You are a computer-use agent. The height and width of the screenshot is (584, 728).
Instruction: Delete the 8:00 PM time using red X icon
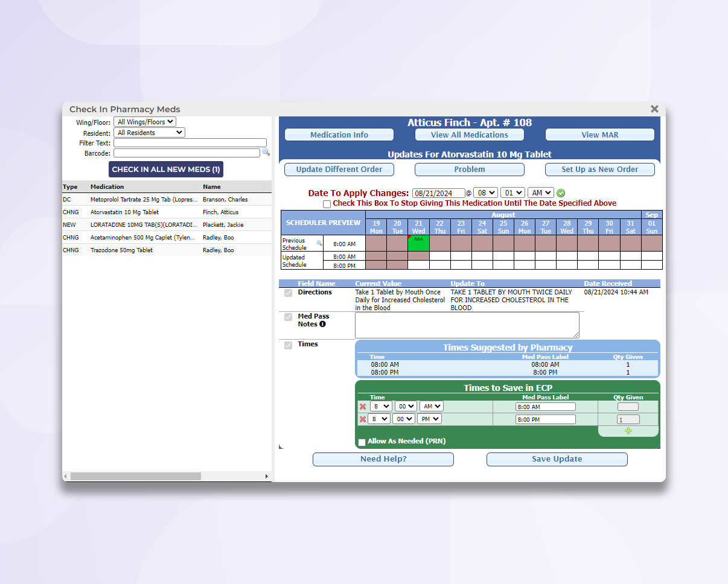pos(363,418)
